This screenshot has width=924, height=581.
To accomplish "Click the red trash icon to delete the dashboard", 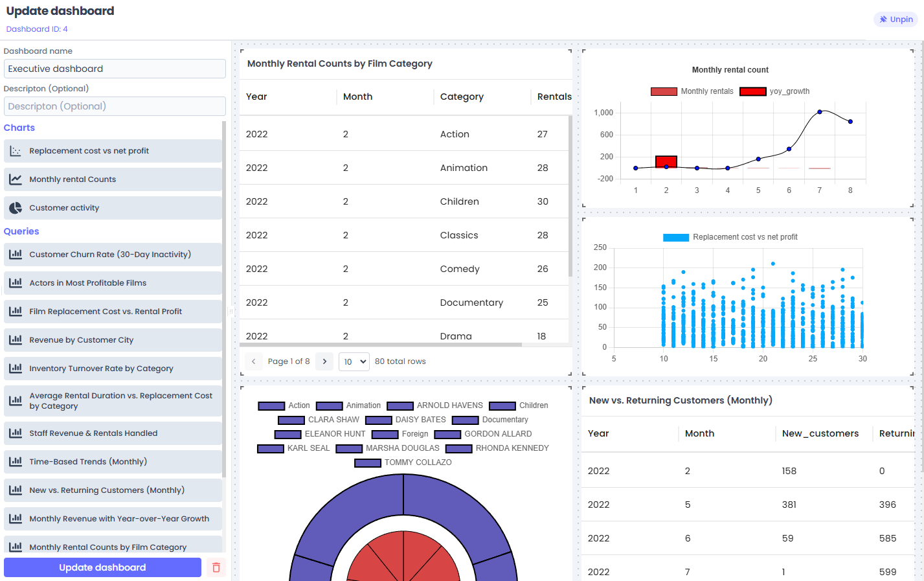I will tap(215, 567).
